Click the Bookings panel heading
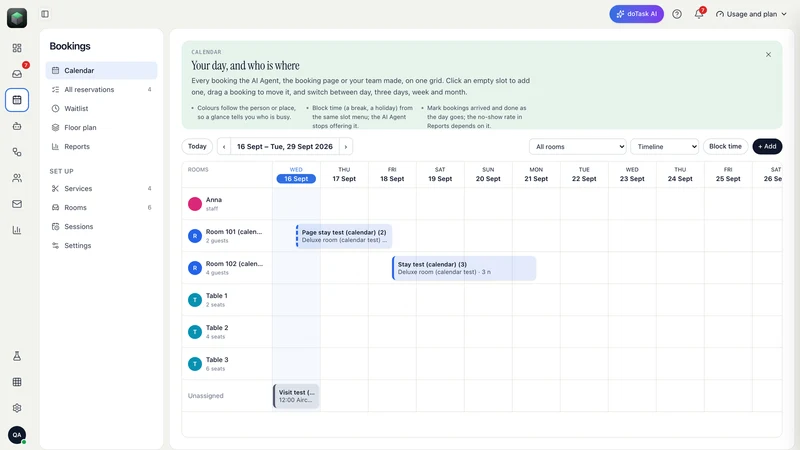The height and width of the screenshot is (450, 800). pyautogui.click(x=70, y=46)
